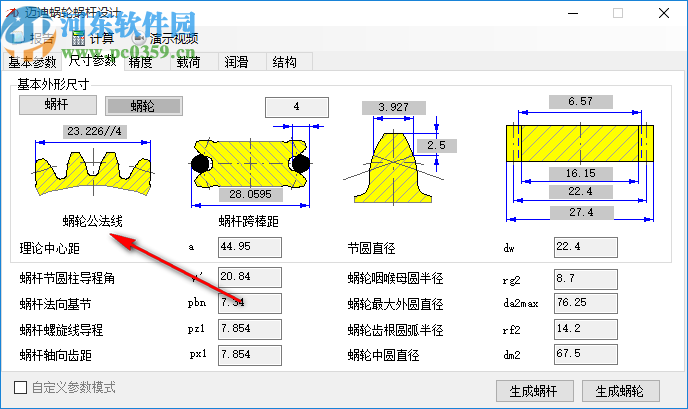Click the 计算 calculator toolbar icon
The image size is (688, 409).
tap(79, 39)
